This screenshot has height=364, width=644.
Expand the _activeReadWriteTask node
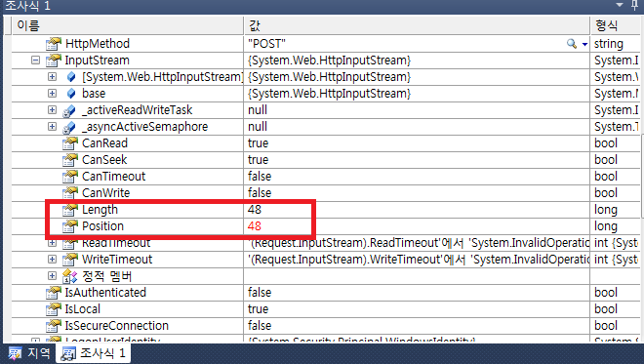click(52, 109)
